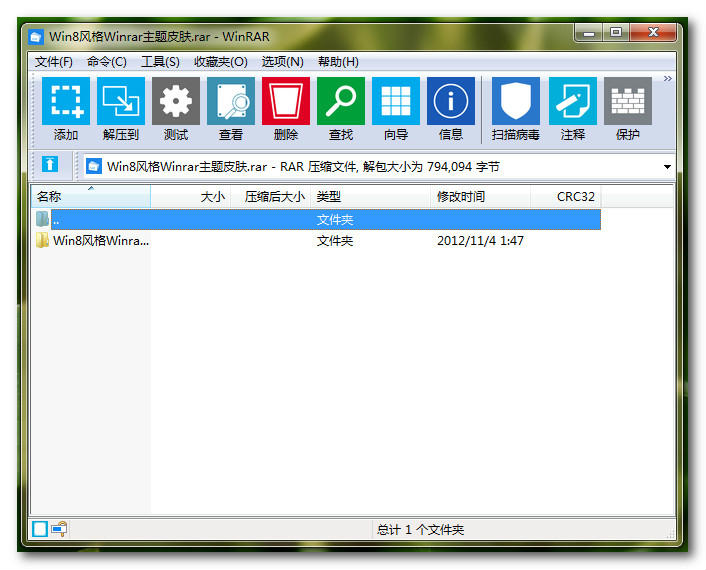The image size is (706, 570).
Task: Open the 帮助(H) menu
Action: tap(338, 62)
